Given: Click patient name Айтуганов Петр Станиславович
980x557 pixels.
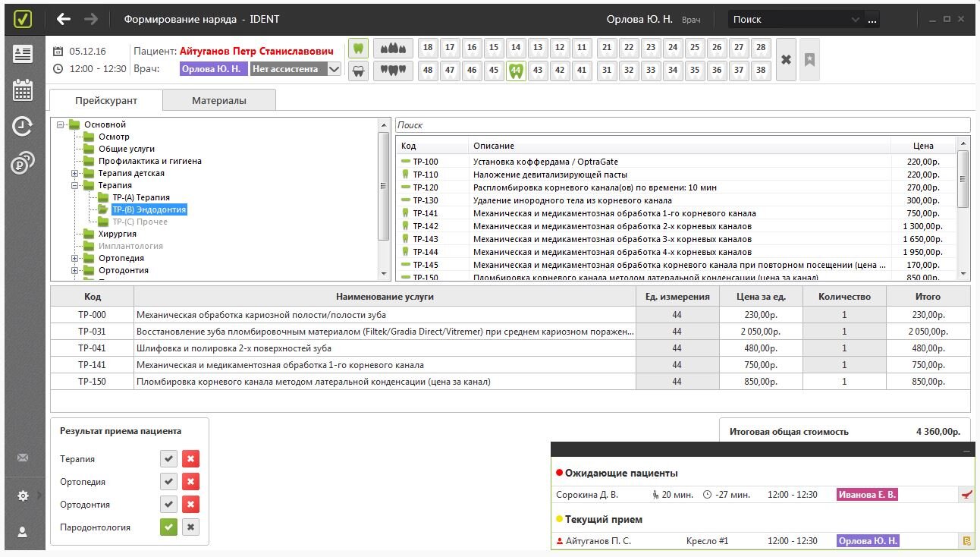Looking at the screenshot, I should 256,52.
